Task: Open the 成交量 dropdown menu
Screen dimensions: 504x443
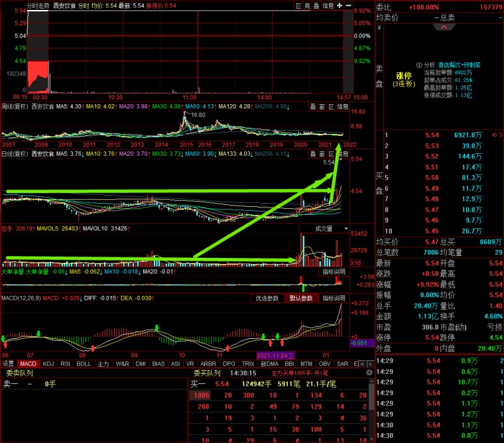Action: click(324, 228)
